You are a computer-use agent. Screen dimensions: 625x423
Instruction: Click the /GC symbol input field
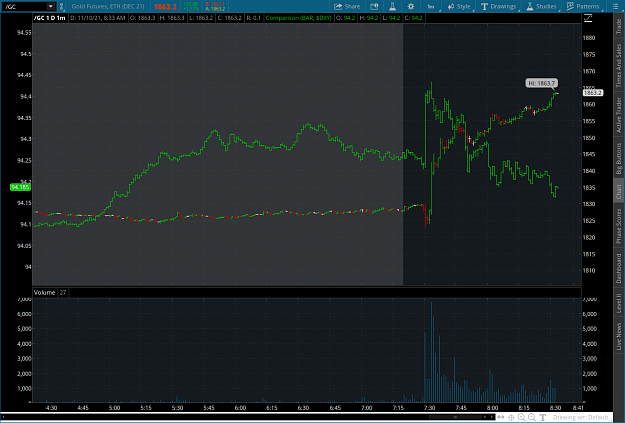[24, 6]
